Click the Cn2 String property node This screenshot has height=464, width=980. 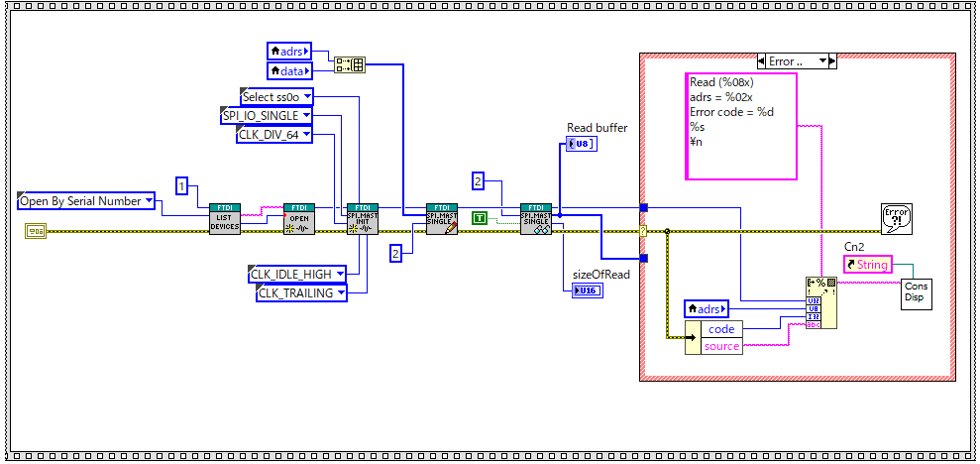click(x=866, y=265)
